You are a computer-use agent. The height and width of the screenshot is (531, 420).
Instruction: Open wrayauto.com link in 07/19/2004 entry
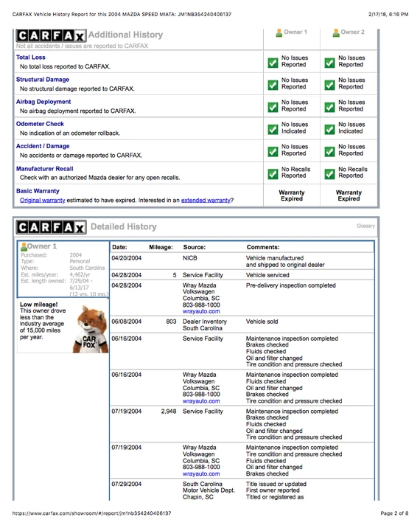(201, 473)
